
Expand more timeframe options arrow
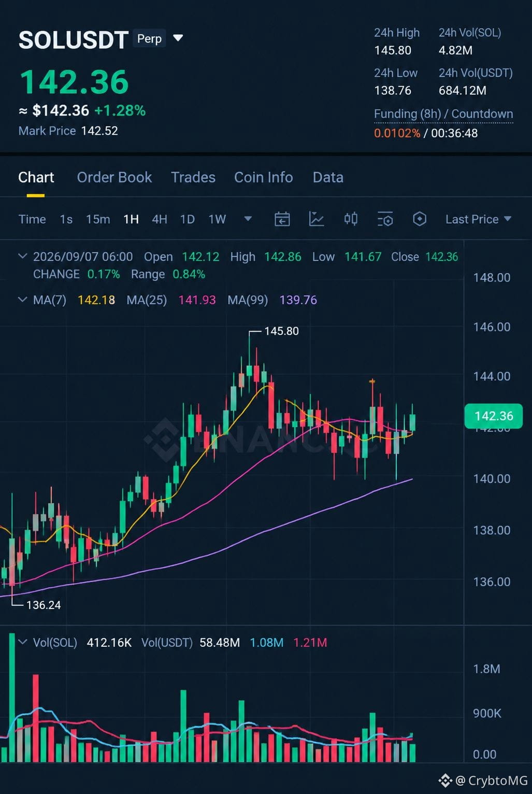coord(248,219)
